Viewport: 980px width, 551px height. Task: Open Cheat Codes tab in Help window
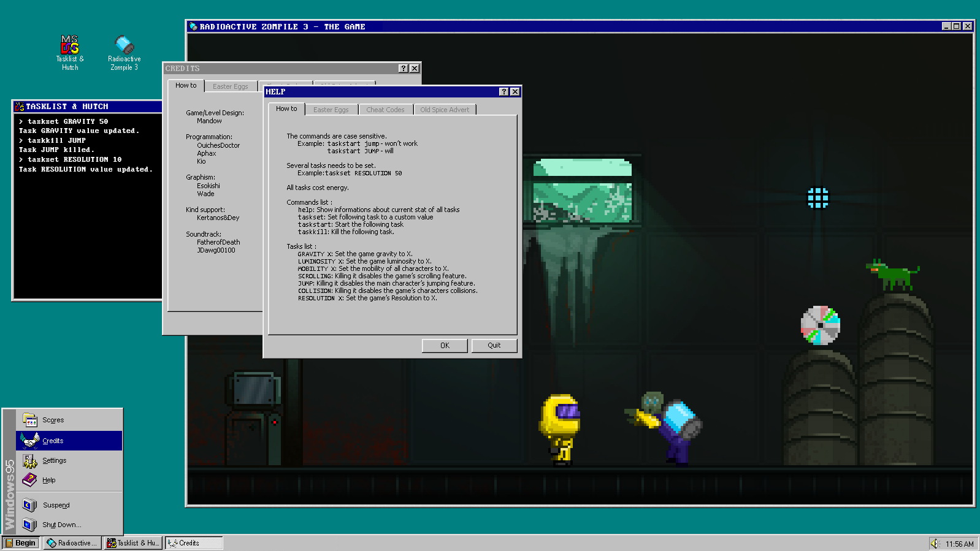point(385,110)
